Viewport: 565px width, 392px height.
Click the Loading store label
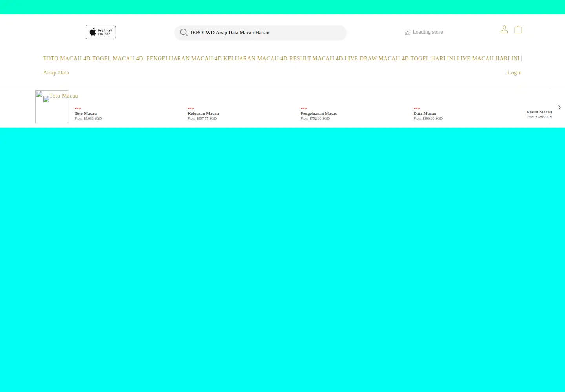click(427, 32)
